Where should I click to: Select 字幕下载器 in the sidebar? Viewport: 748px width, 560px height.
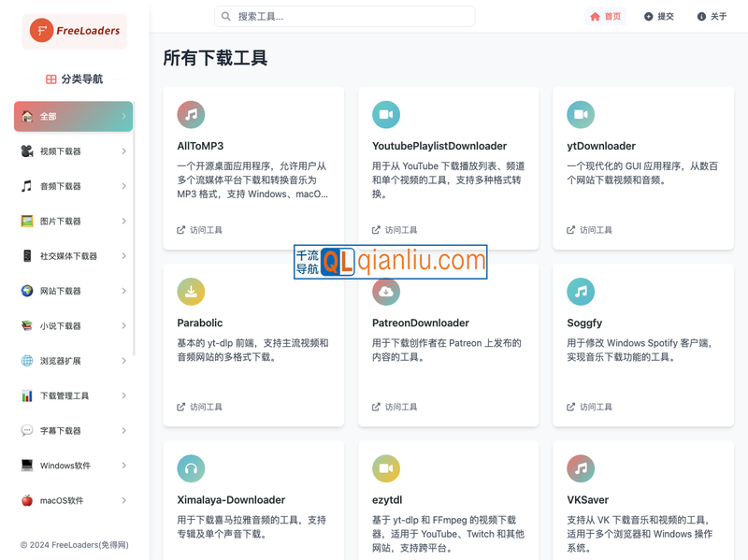[x=61, y=431]
